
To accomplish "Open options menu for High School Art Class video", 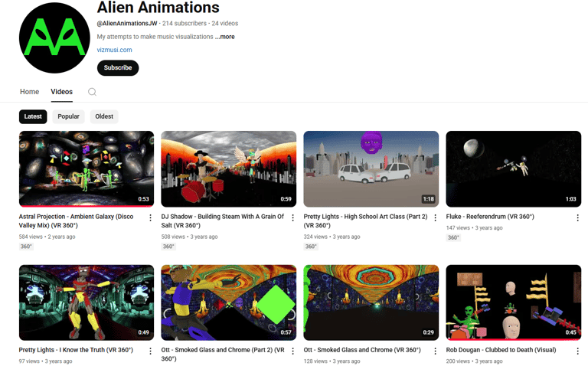I will (x=435, y=217).
